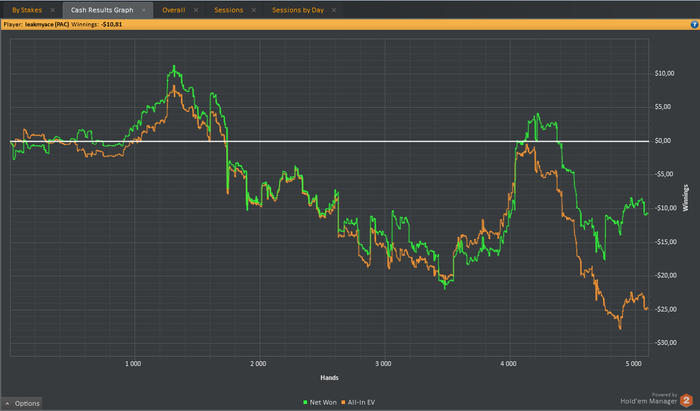Click the 2 000 hands axis label
Screen dimensions: 700x411
coord(258,364)
